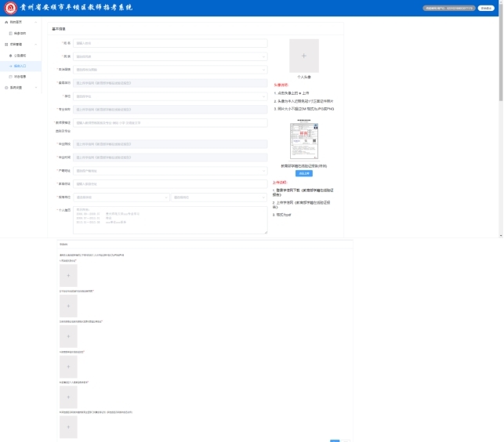
Task: Open 公告通知 from the sidebar menu
Action: 20,56
